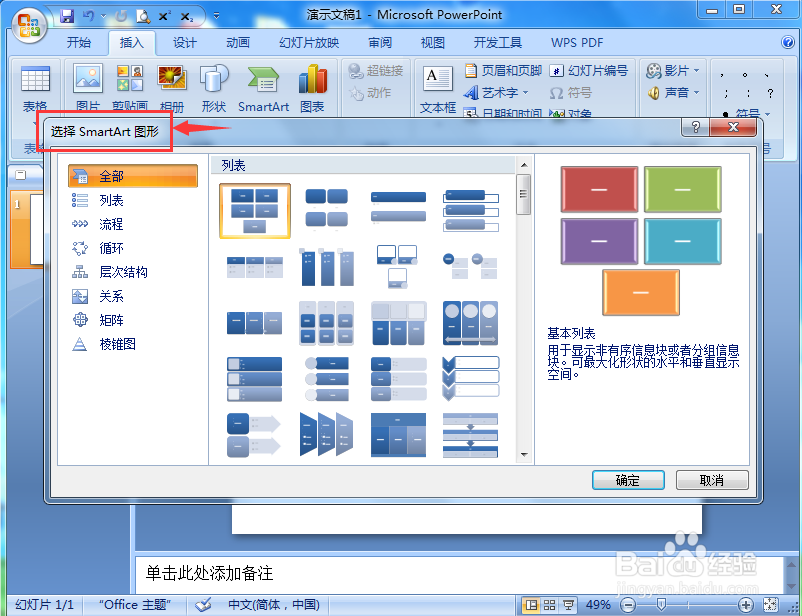Click the Office button orb
The image size is (802, 616).
click(x=29, y=26)
